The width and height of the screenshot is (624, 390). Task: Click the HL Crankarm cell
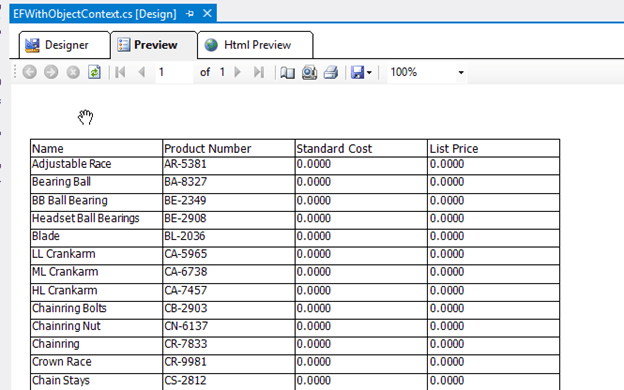pyautogui.click(x=96, y=292)
